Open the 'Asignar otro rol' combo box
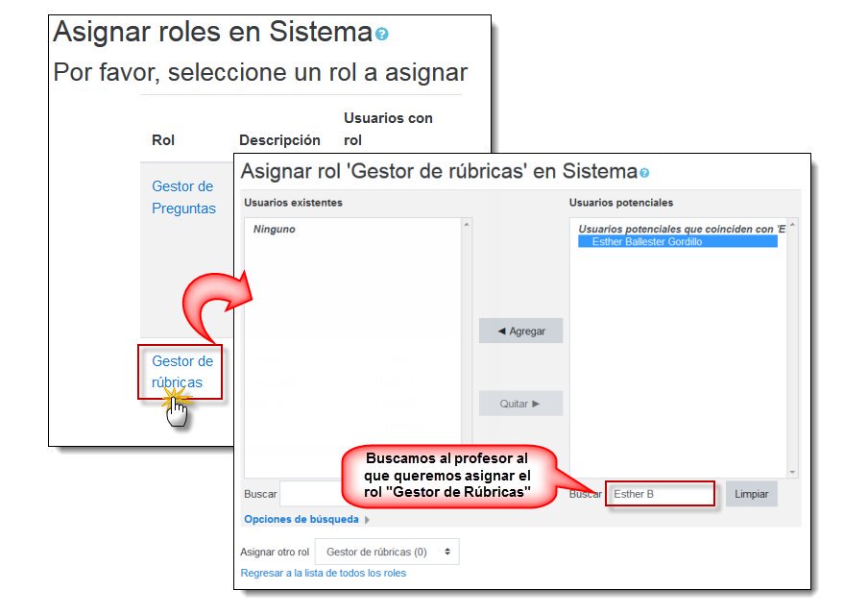This screenshot has height=615, width=868. click(386, 551)
